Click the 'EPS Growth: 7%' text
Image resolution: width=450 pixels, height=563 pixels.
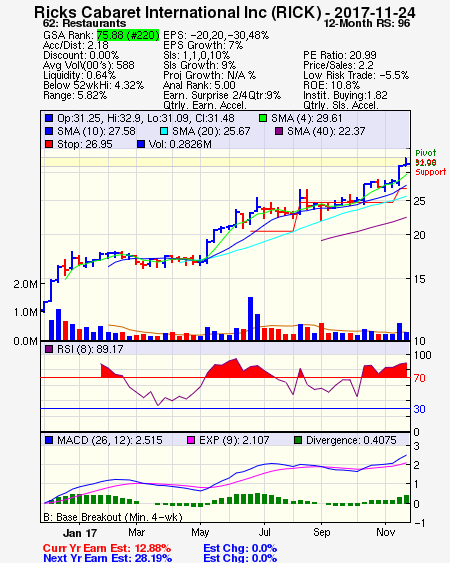click(x=203, y=45)
